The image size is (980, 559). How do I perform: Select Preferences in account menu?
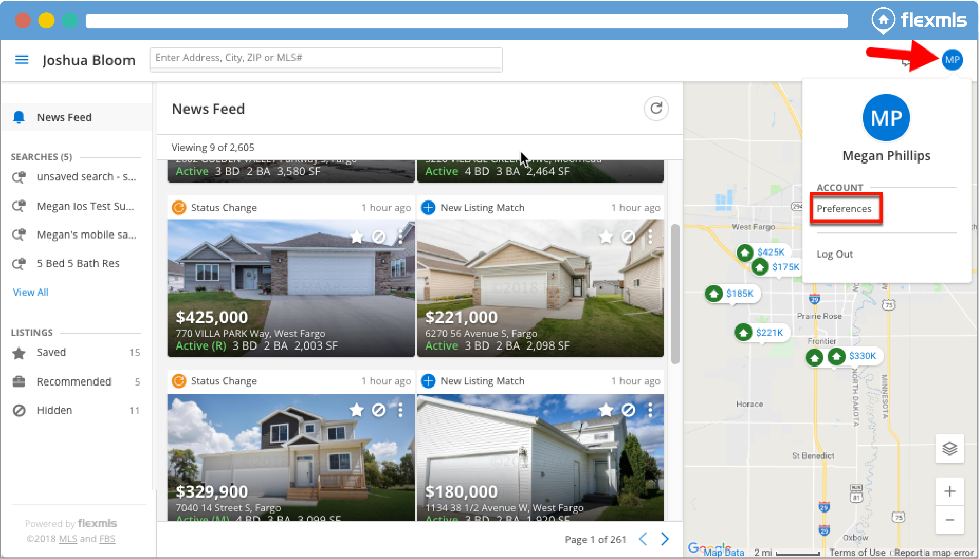(x=844, y=209)
